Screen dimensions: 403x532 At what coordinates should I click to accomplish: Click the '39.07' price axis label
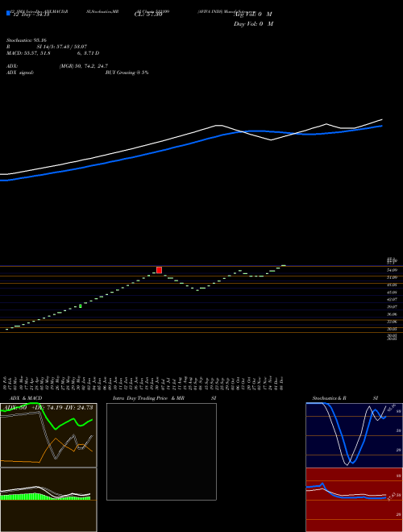pyautogui.click(x=392, y=307)
